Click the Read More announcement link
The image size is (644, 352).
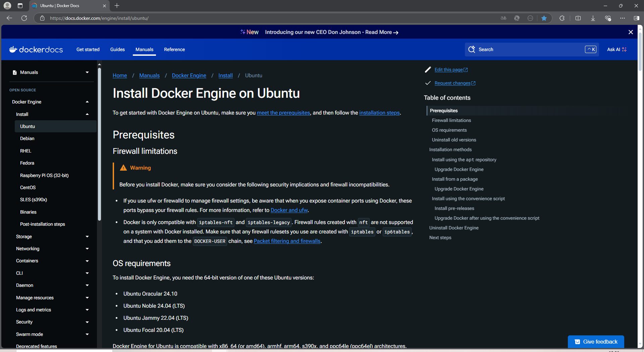[x=382, y=32]
